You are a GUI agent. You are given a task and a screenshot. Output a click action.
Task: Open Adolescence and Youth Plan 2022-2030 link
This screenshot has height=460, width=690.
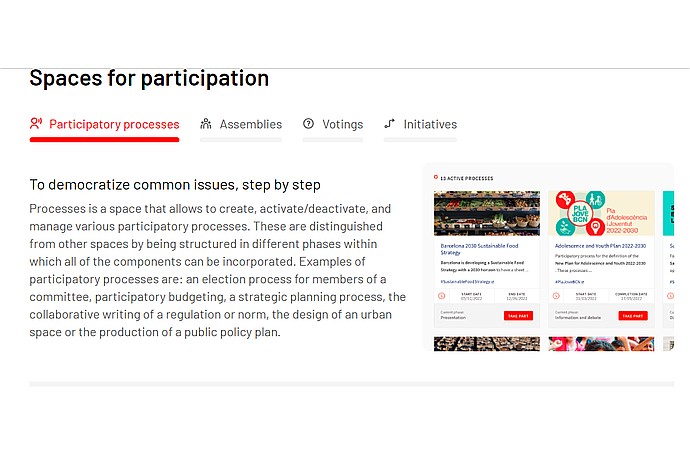pyautogui.click(x=600, y=246)
